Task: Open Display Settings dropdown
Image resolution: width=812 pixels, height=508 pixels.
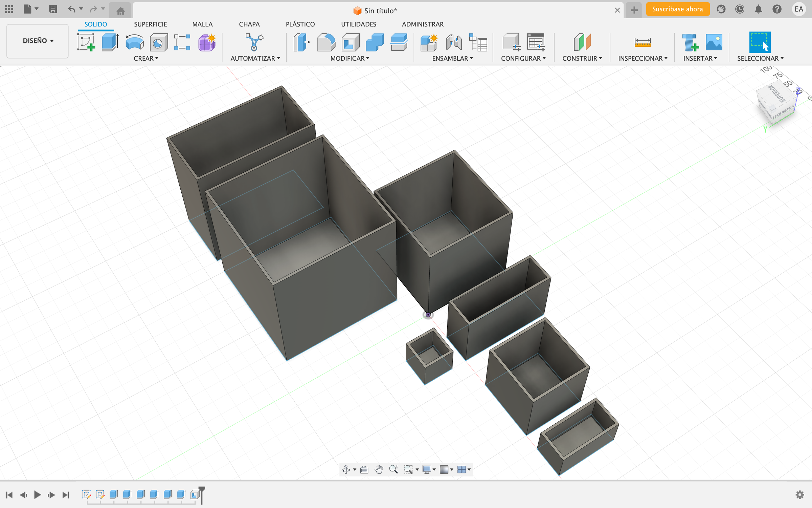Action: point(429,469)
